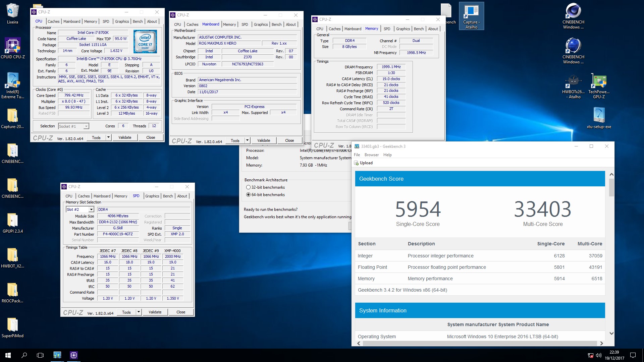Image resolution: width=644 pixels, height=362 pixels.
Task: Click the ROG MAXIMUS X HERO model field
Action: coord(229,43)
